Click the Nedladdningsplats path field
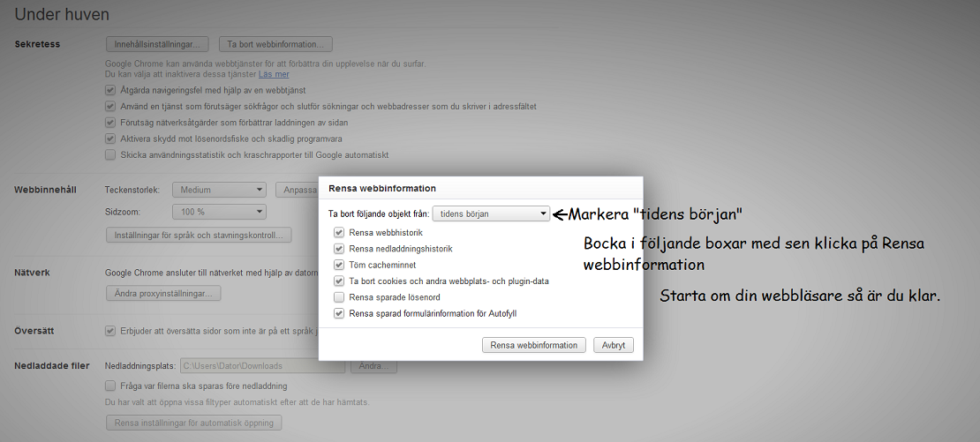 click(261, 365)
